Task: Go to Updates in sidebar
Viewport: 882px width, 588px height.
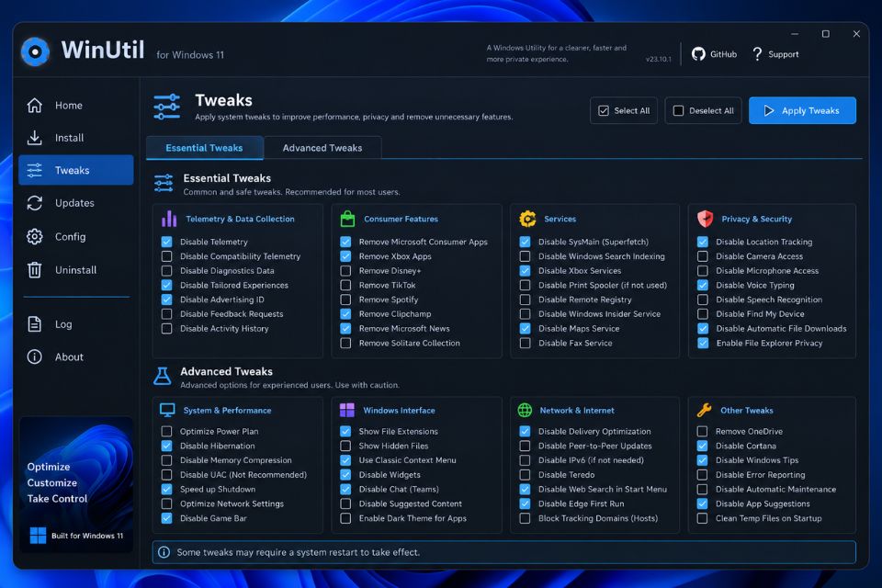Action: (76, 203)
